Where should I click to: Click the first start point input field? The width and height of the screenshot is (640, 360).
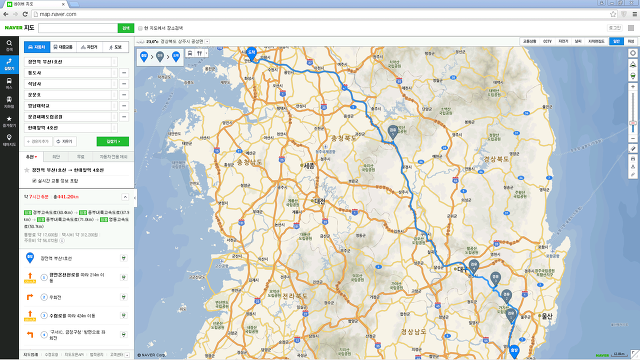[x=71, y=62]
